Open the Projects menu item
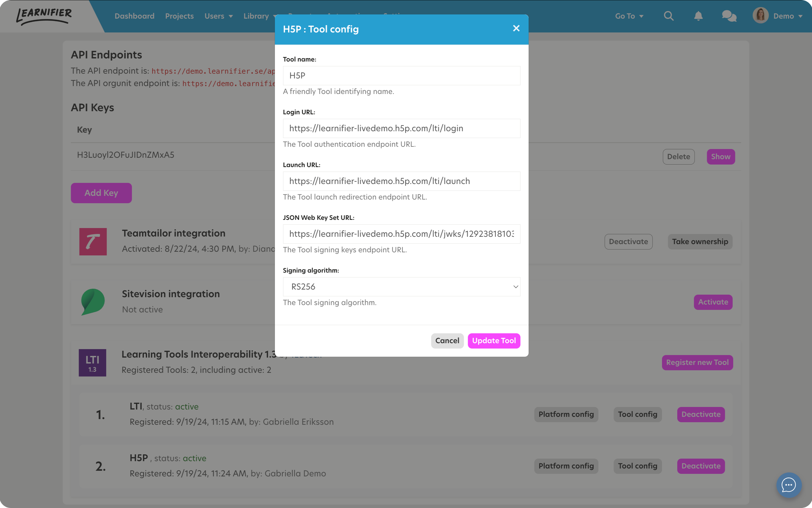Viewport: 812px width, 508px height. point(179,16)
